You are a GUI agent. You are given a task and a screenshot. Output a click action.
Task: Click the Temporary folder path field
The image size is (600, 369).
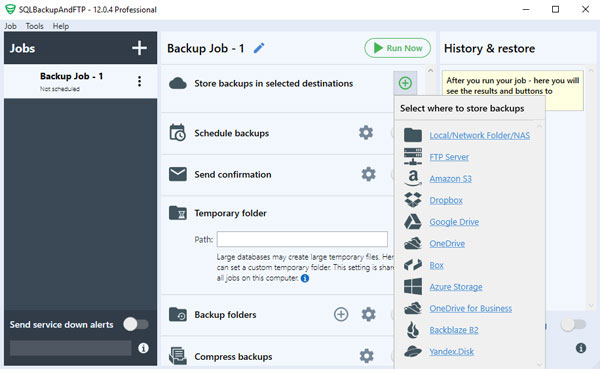pos(302,239)
